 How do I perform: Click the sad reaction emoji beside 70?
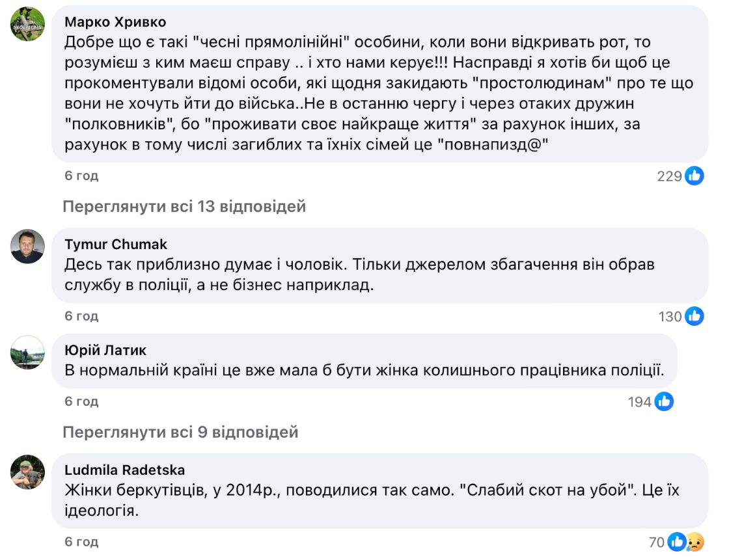coord(694,542)
